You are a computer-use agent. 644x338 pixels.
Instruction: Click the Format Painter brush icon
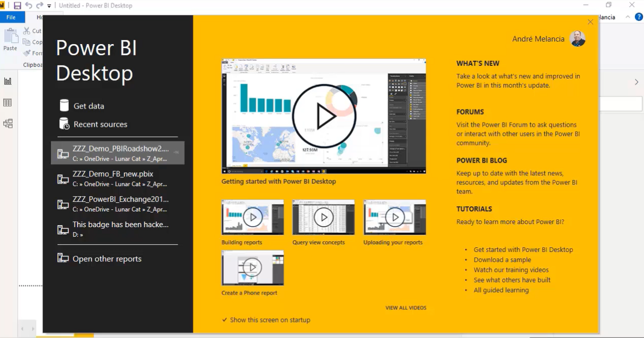pyautogui.click(x=27, y=53)
